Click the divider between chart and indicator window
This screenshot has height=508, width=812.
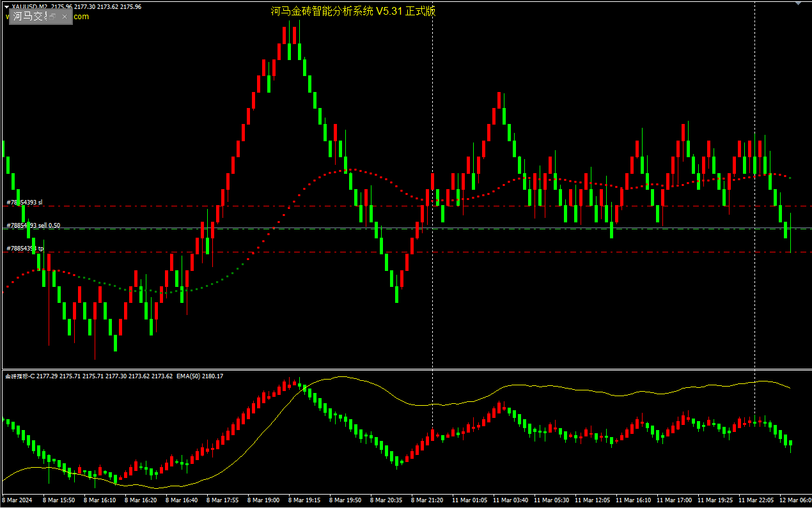pyautogui.click(x=406, y=369)
